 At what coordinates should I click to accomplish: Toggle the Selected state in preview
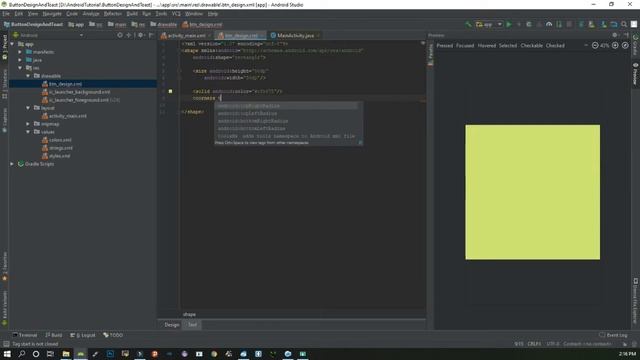[508, 46]
